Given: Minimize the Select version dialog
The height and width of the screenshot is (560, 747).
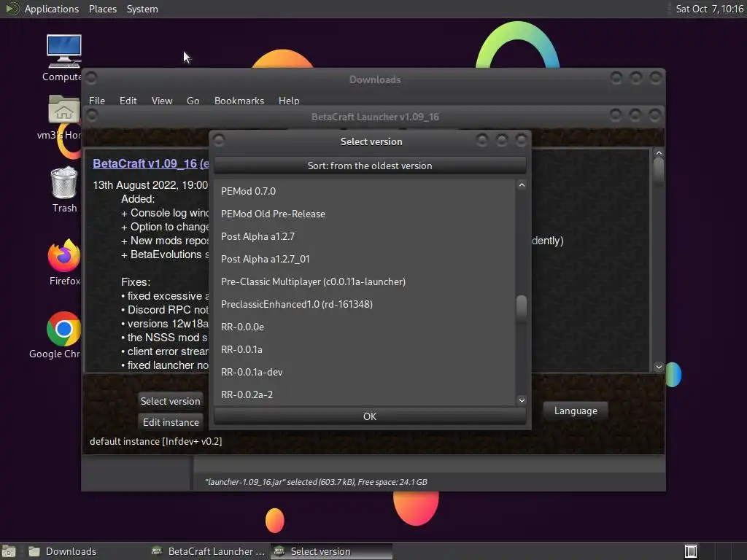Looking at the screenshot, I should (481, 140).
